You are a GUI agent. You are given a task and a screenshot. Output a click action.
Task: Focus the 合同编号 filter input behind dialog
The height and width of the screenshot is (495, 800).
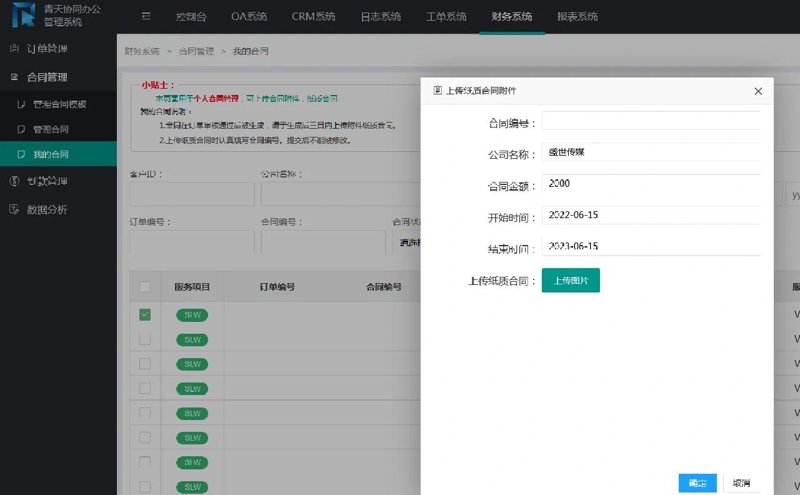click(323, 242)
